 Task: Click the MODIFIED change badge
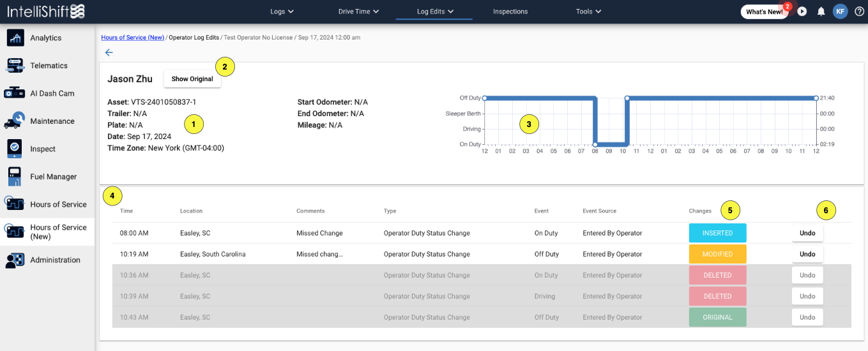pos(717,254)
